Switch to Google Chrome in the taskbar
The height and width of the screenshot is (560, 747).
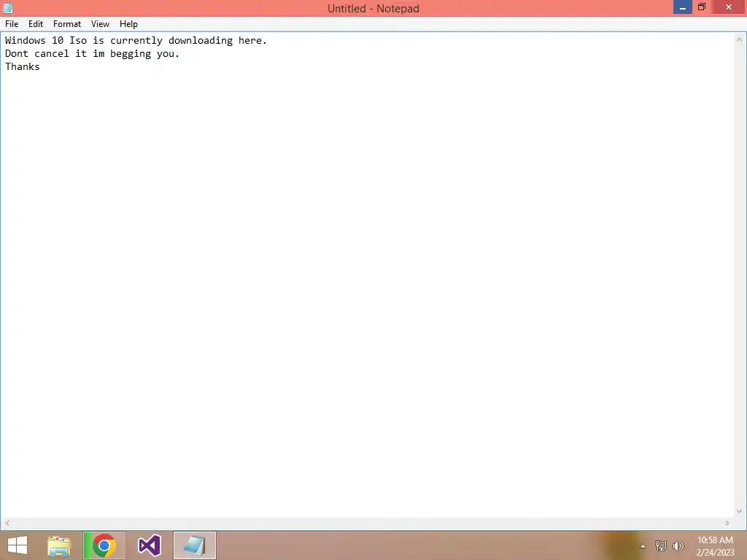(104, 545)
